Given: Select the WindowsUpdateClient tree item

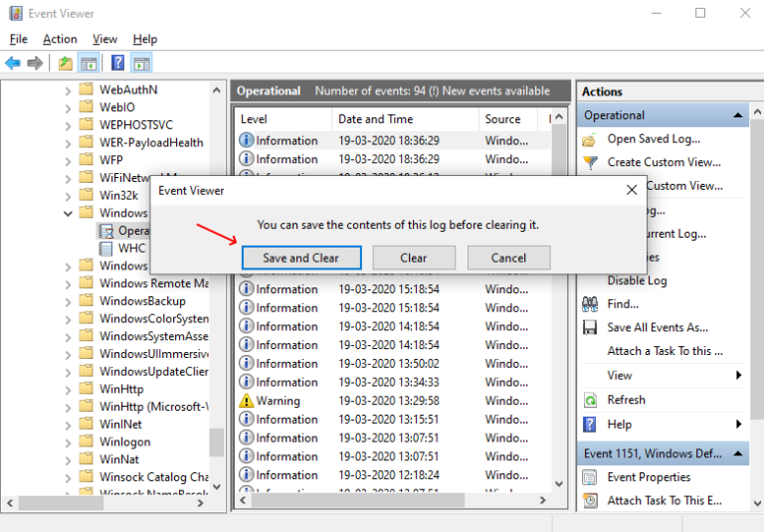Looking at the screenshot, I should point(154,372).
